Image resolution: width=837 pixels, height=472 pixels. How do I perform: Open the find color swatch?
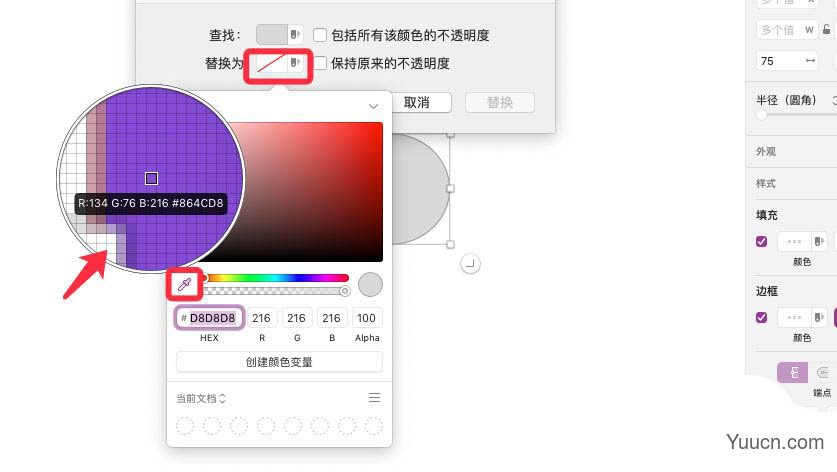tap(279, 35)
